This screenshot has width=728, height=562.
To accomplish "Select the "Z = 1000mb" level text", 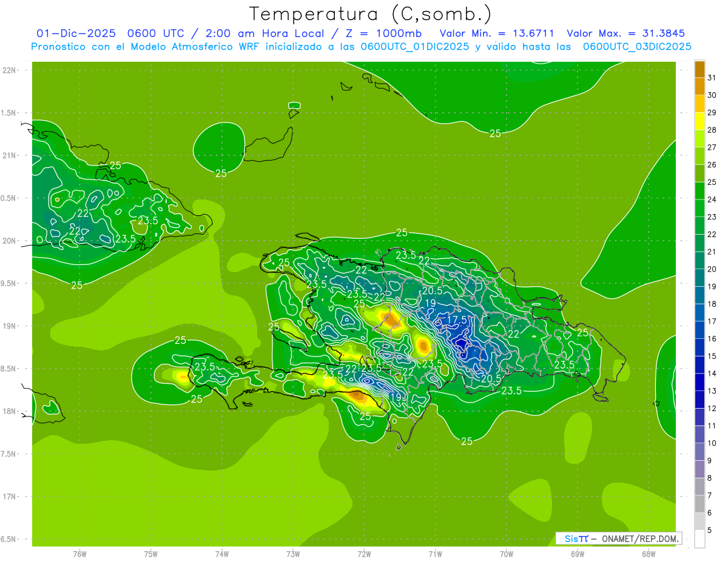I will point(383,33).
